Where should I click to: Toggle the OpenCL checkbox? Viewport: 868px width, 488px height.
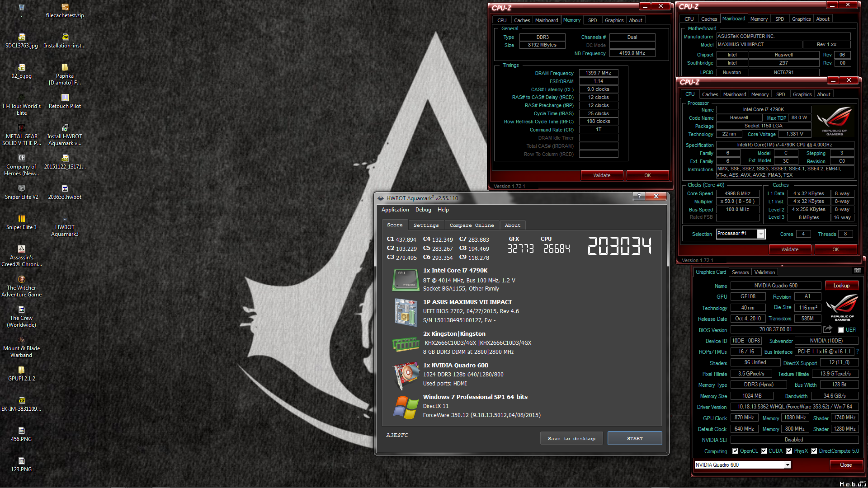pyautogui.click(x=736, y=451)
